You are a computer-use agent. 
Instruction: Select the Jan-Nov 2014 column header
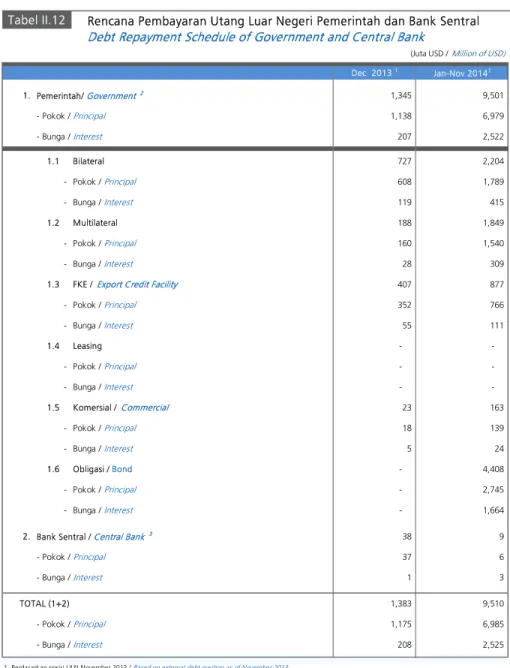(x=462, y=73)
